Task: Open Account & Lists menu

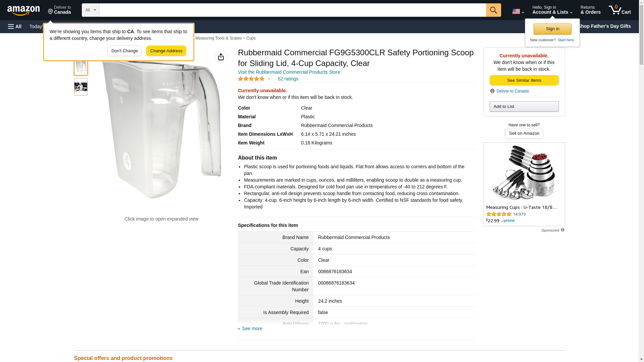Action: point(552,10)
